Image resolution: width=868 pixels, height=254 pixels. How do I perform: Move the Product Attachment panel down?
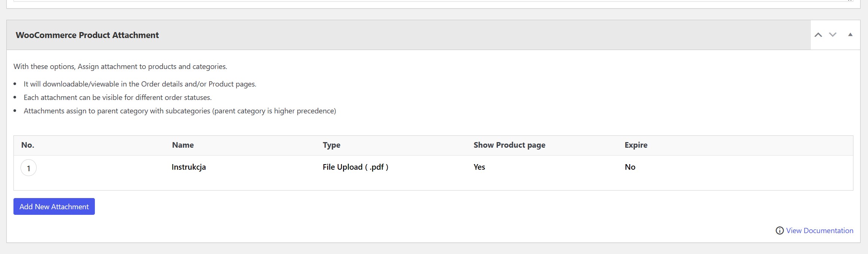click(x=833, y=35)
